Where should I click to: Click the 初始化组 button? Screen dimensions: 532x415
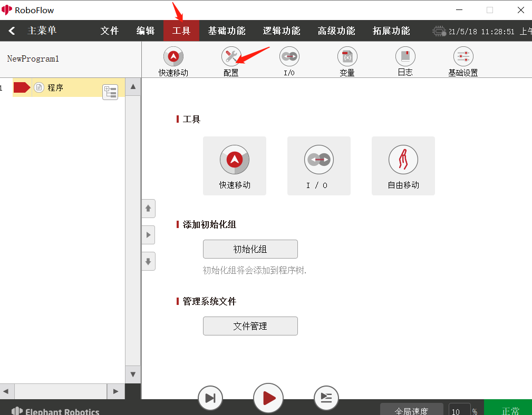(x=250, y=249)
